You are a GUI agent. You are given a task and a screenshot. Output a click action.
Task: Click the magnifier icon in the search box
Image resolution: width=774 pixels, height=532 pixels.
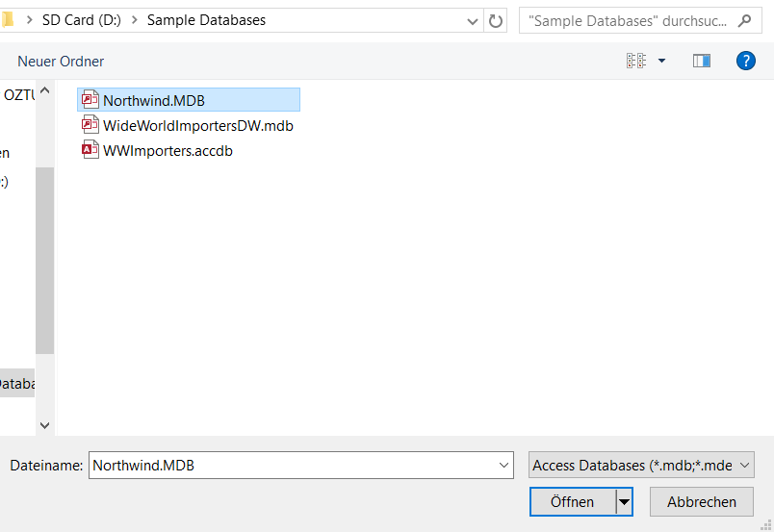tap(744, 20)
